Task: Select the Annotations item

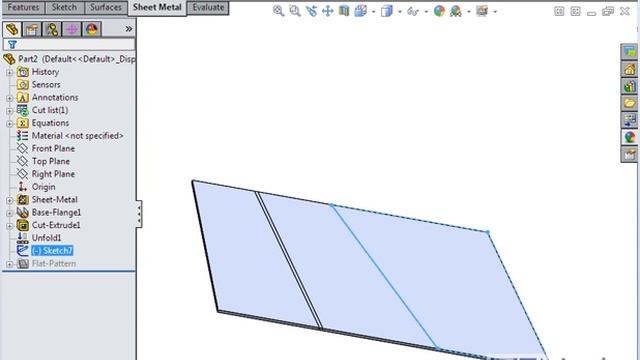Action: click(55, 97)
